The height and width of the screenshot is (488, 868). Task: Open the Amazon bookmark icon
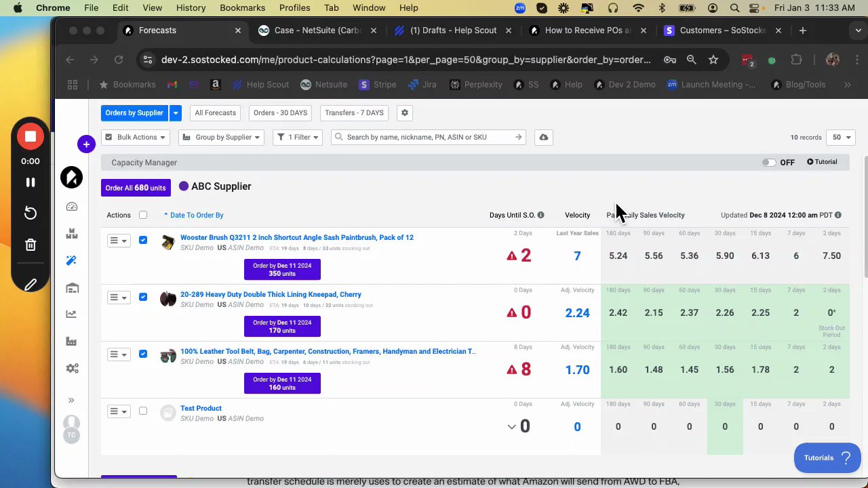click(215, 85)
